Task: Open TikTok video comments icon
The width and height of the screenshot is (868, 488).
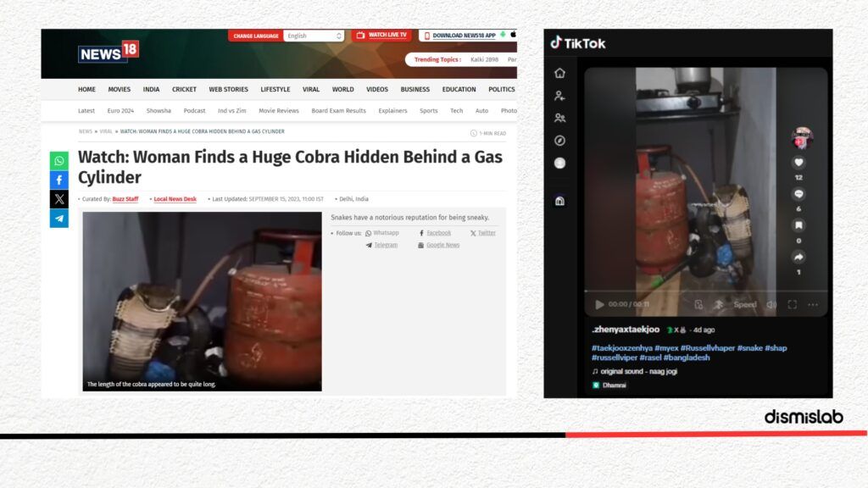Action: [798, 194]
